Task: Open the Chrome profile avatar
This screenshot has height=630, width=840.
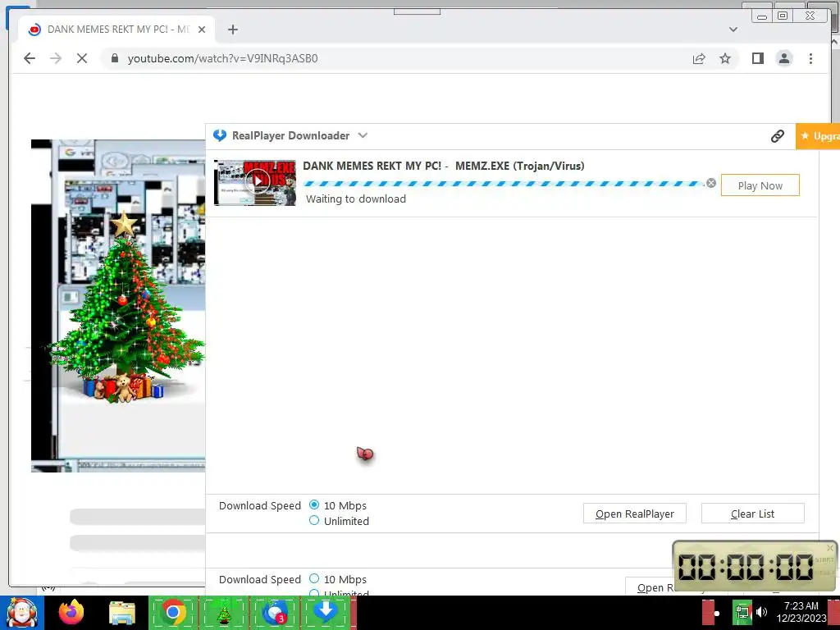Action: point(784,58)
